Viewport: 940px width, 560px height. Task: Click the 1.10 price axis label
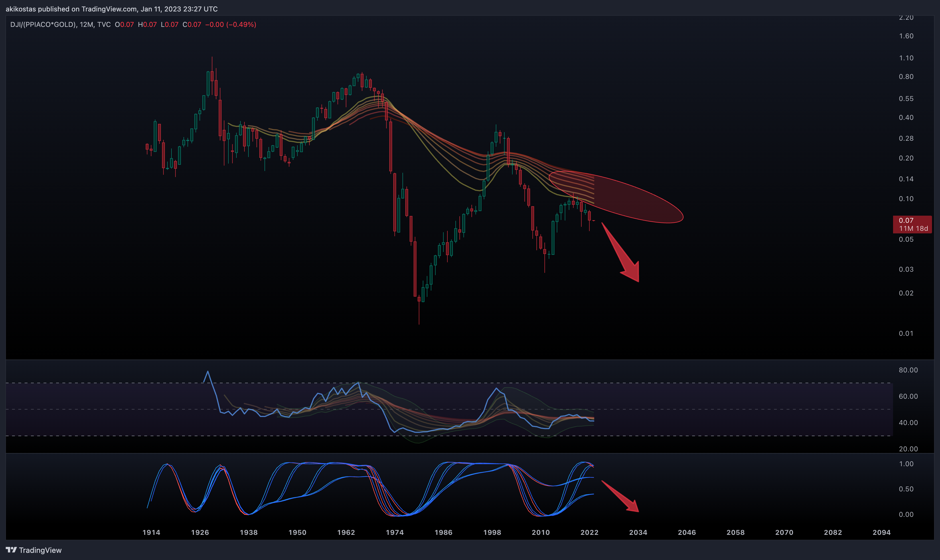click(x=906, y=58)
